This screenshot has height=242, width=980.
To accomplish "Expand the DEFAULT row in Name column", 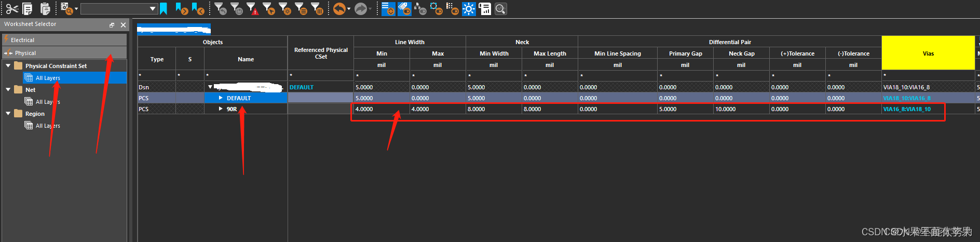I will (221, 98).
